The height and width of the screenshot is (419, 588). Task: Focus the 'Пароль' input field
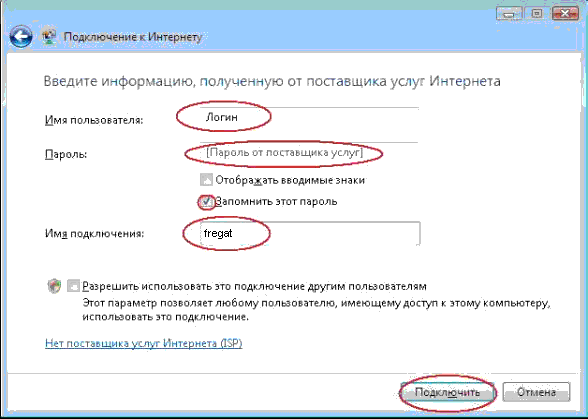click(309, 153)
